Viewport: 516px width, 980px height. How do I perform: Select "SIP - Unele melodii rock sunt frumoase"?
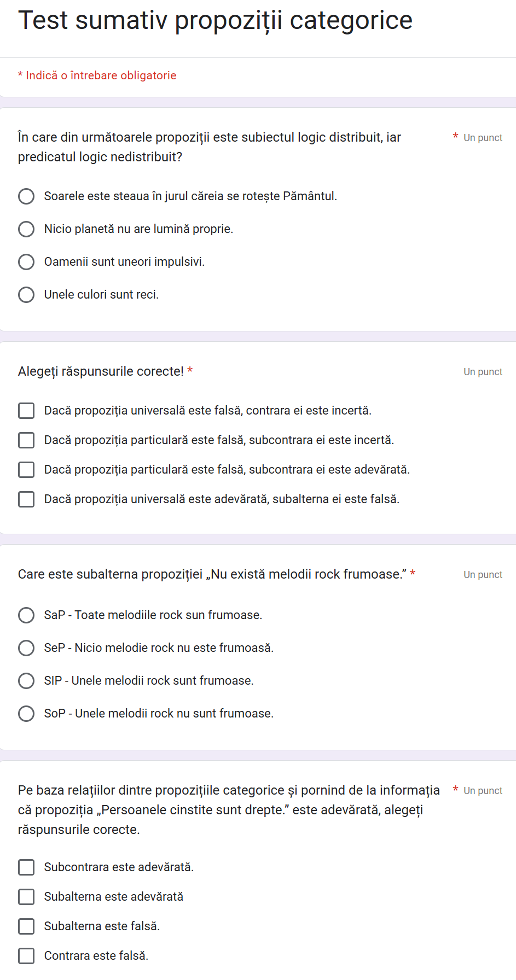click(x=26, y=681)
